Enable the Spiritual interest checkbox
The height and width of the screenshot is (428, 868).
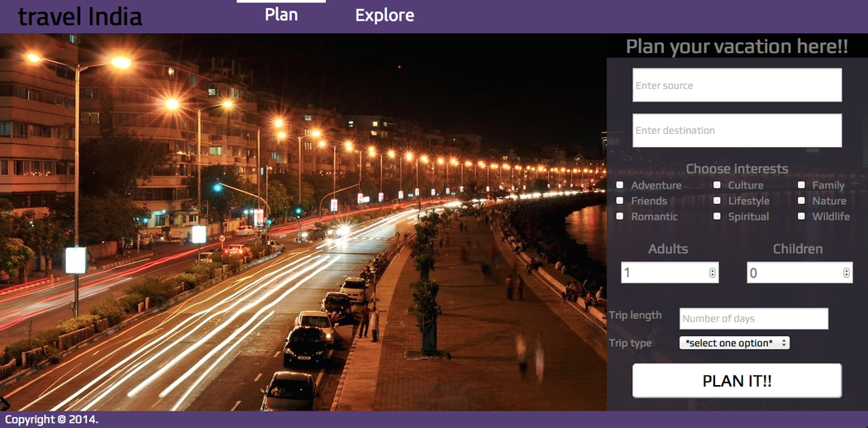tap(717, 216)
